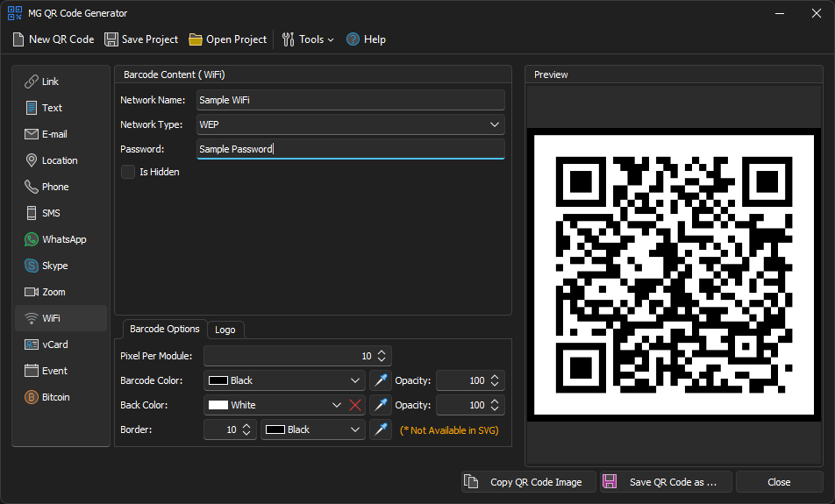Viewport: 835px width, 504px height.
Task: Switch to the Barcode Options tab
Action: coord(165,329)
